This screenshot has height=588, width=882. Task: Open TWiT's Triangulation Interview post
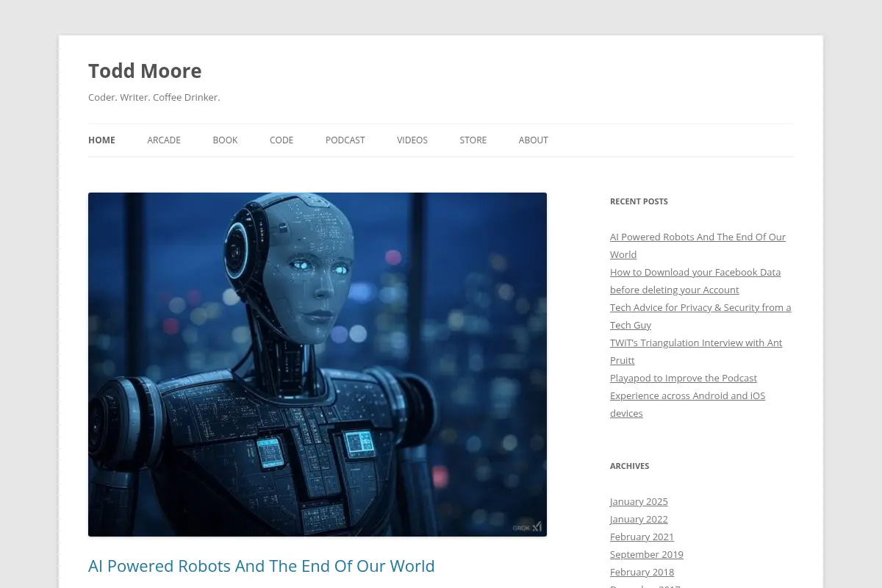coord(696,351)
